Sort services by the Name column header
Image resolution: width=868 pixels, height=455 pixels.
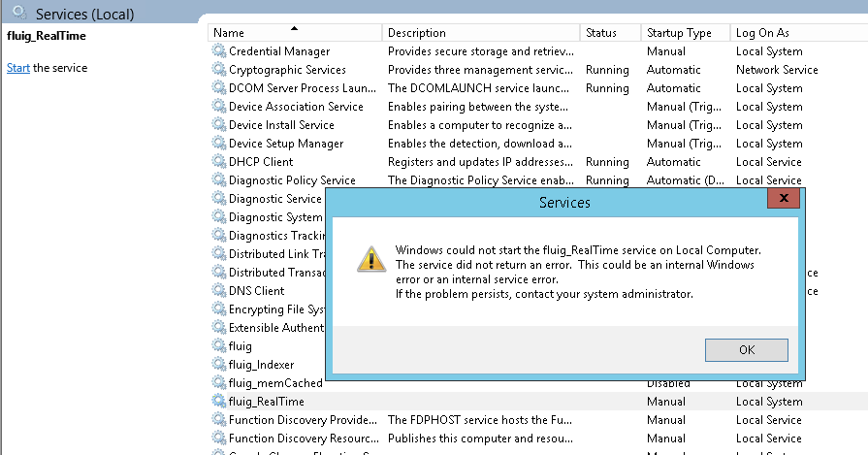coord(295,33)
